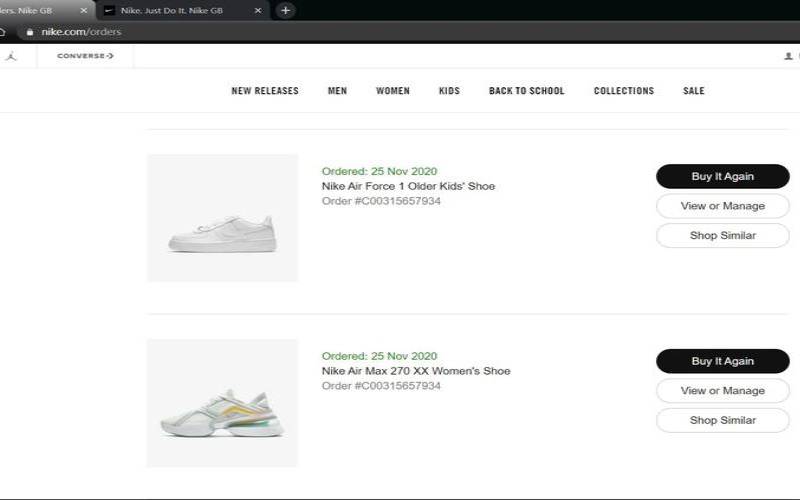Click order date above Air Max 270 XX

[379, 356]
